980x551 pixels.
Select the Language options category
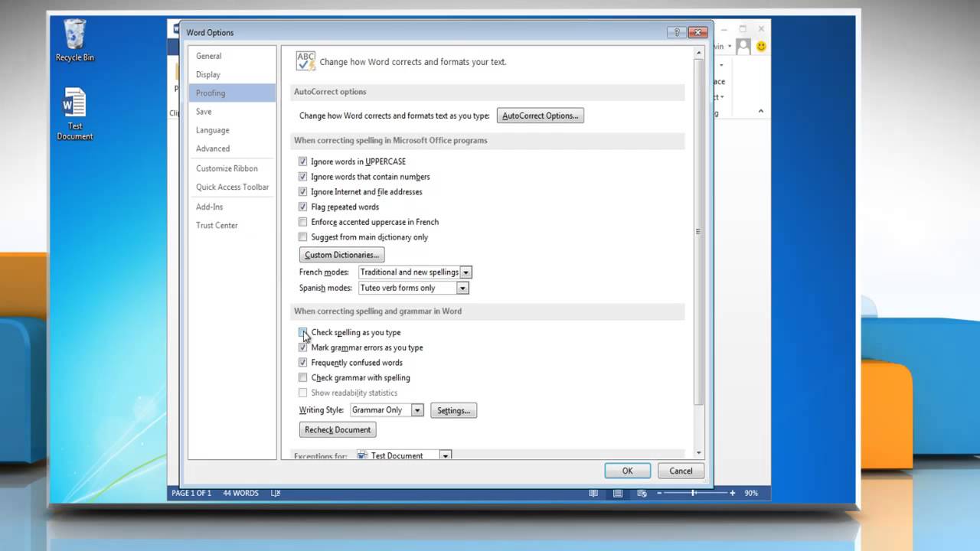point(232,130)
